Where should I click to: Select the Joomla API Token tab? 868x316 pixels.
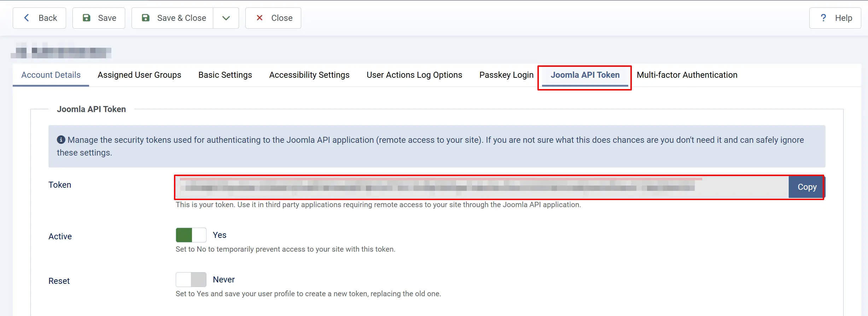pyautogui.click(x=585, y=75)
